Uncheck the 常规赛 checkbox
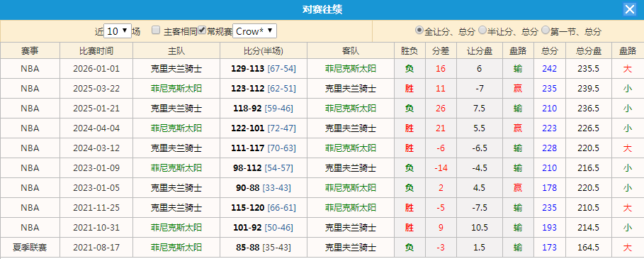 coord(202,30)
